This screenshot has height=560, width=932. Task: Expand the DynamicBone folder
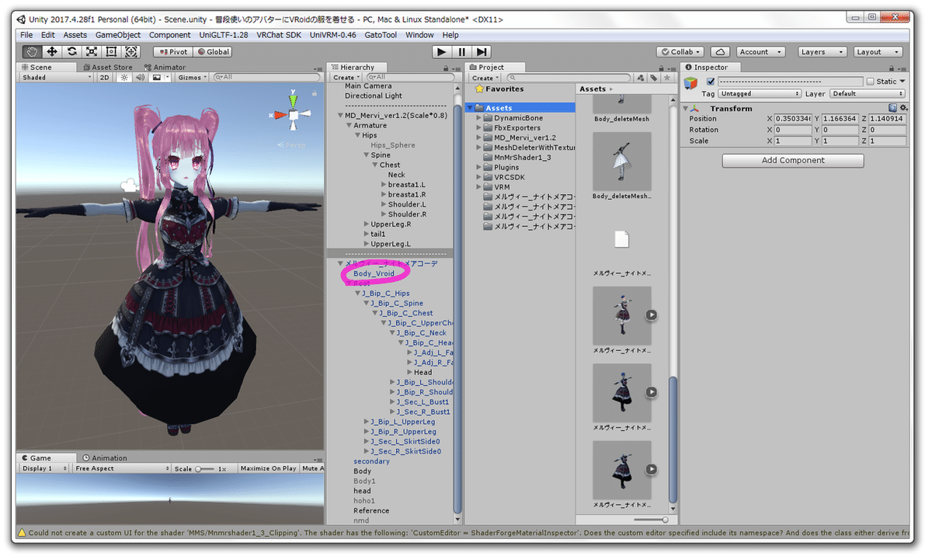(x=479, y=118)
